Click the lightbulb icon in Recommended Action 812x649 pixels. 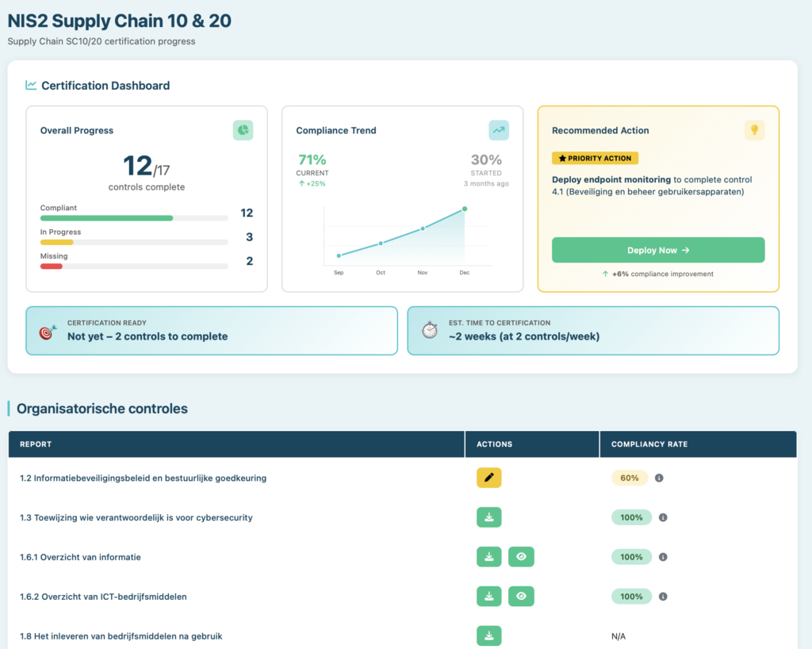click(x=754, y=130)
